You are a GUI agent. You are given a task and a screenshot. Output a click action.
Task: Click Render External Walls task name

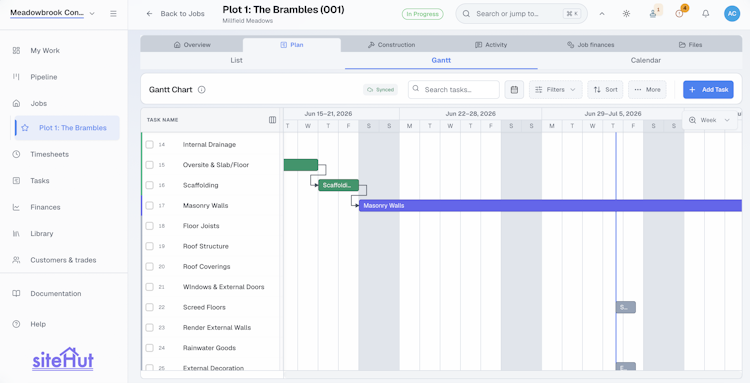217,328
